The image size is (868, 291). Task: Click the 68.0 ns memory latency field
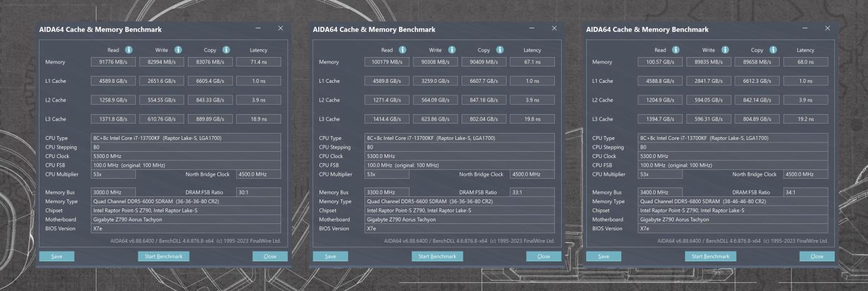(x=805, y=62)
